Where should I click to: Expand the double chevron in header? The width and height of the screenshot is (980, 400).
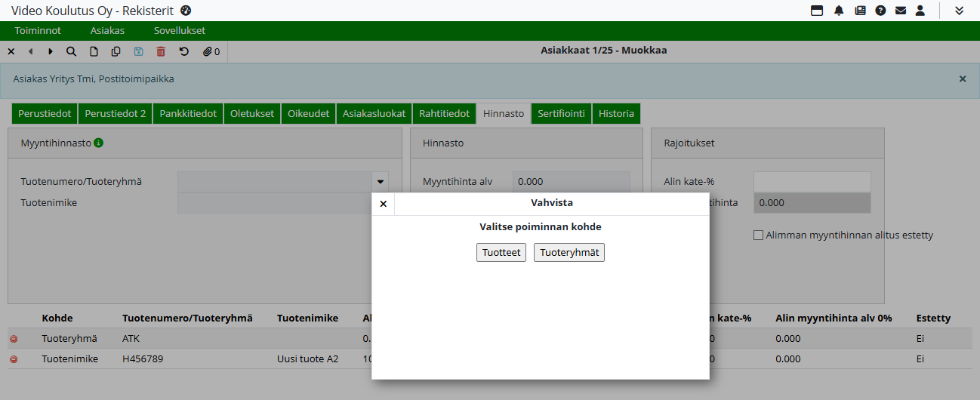[959, 11]
